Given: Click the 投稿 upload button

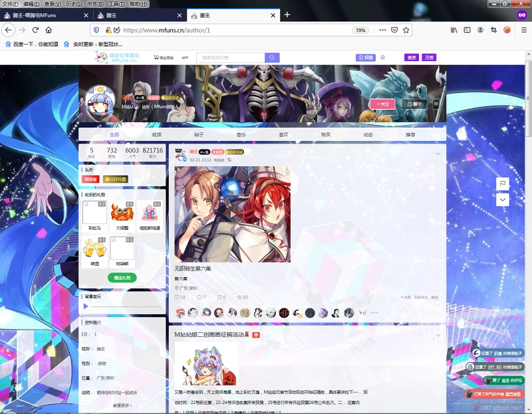Looking at the screenshot, I should (365, 58).
